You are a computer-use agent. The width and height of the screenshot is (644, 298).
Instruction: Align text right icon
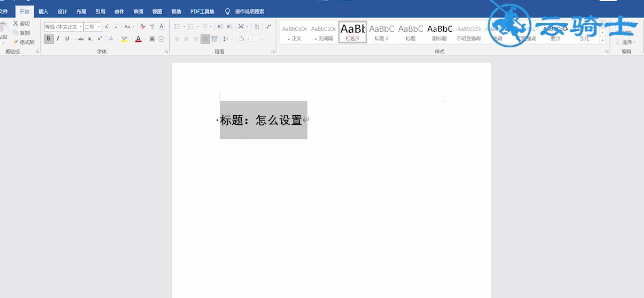pos(196,39)
